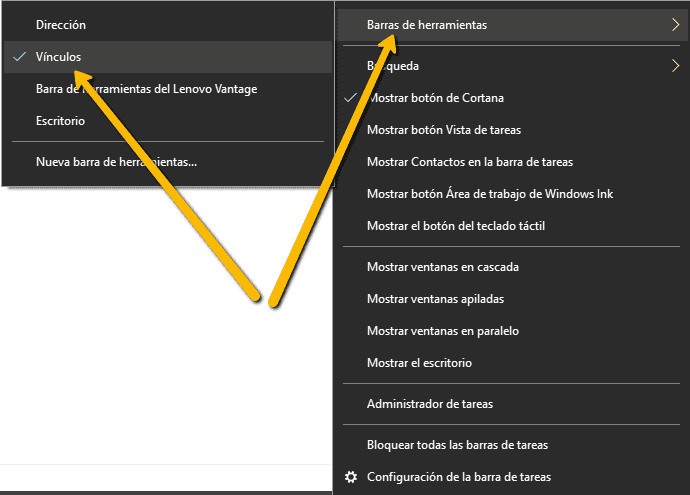Viewport: 690px width, 495px height.
Task: Enable Mostrar botón Vista de tareas
Action: click(x=513, y=130)
